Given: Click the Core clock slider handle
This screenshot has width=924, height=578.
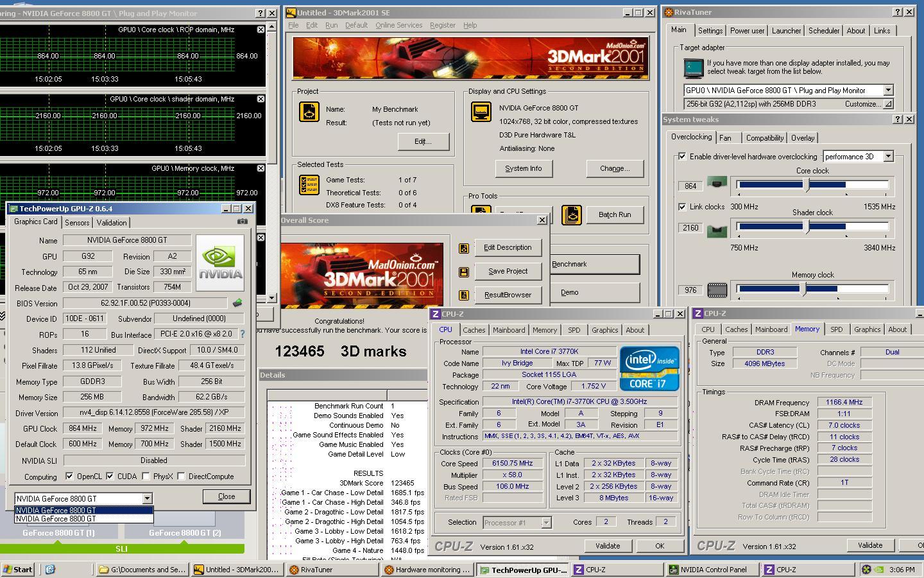Looking at the screenshot, I should (x=807, y=185).
